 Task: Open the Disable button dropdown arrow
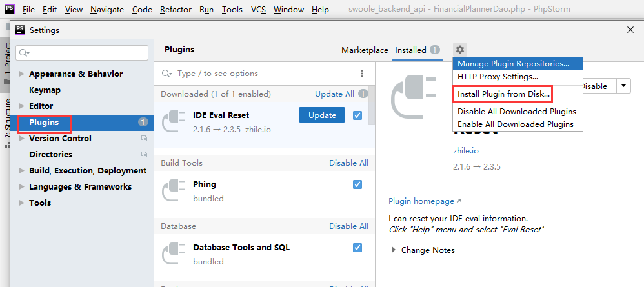pyautogui.click(x=623, y=86)
